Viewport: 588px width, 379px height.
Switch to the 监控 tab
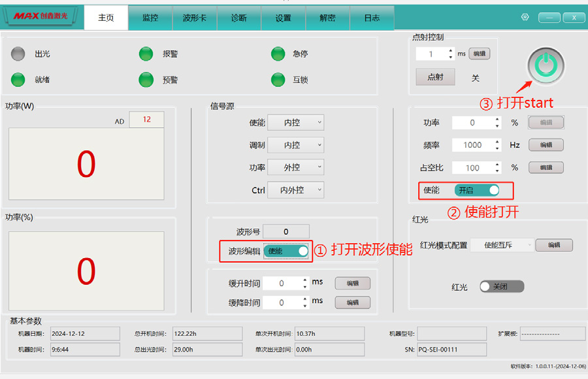click(x=150, y=18)
